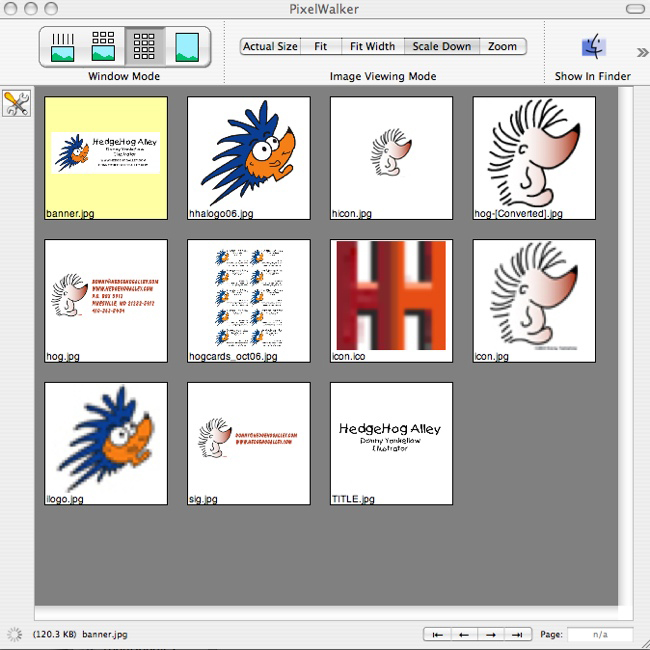Select the filmstrip-with-image window mode icon
The height and width of the screenshot is (650, 650).
pyautogui.click(x=63, y=46)
